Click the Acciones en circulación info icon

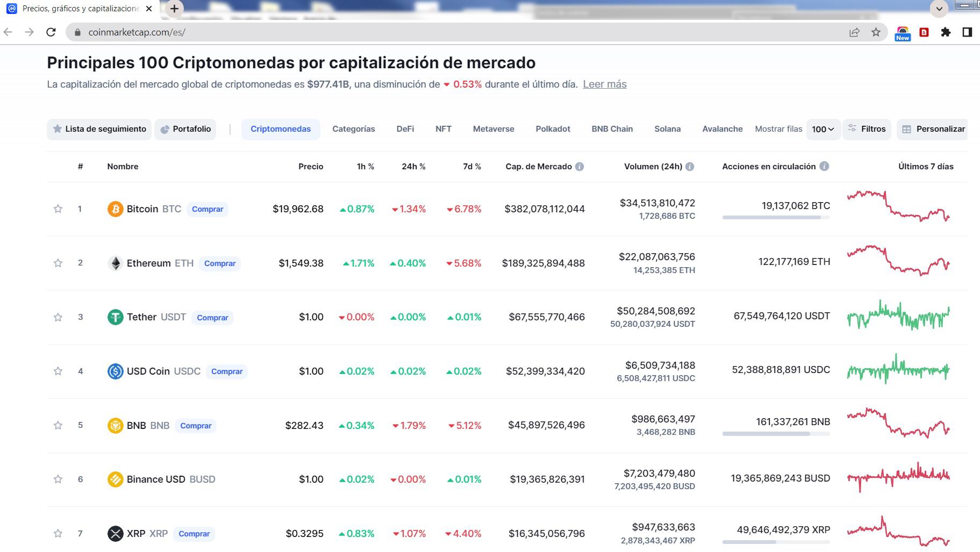click(824, 166)
